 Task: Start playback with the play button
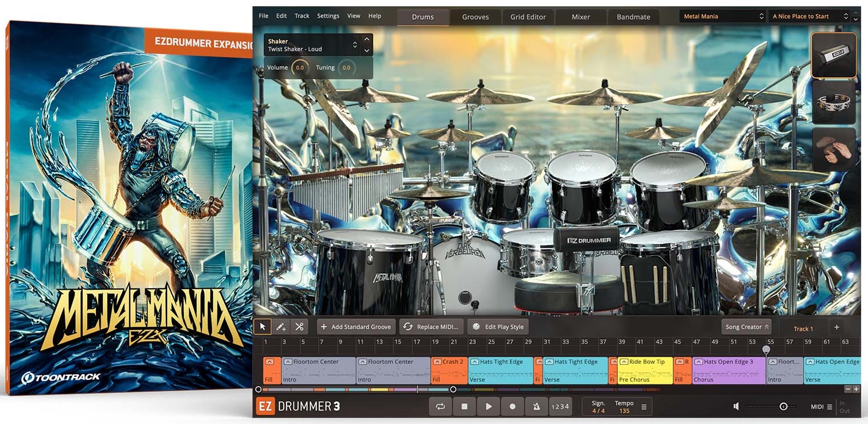coord(489,406)
